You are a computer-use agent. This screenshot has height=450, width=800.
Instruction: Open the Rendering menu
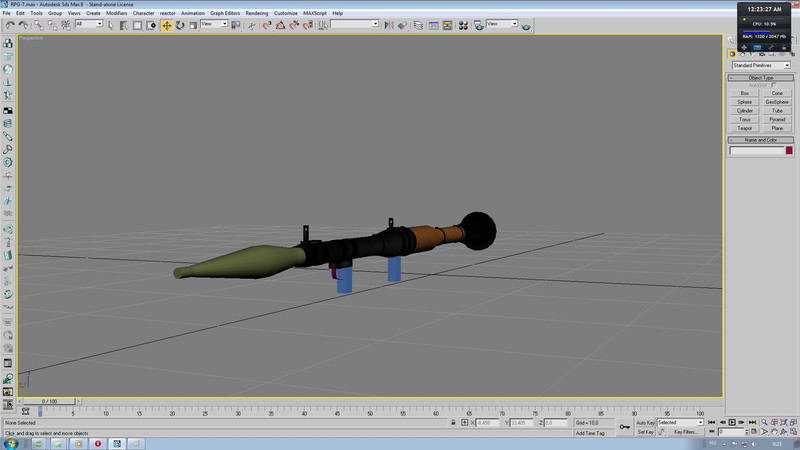[x=256, y=13]
